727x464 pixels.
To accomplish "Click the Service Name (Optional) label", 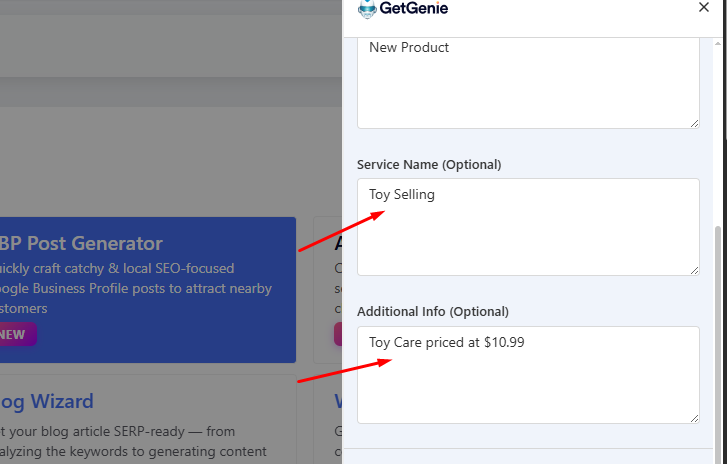I will tap(429, 164).
